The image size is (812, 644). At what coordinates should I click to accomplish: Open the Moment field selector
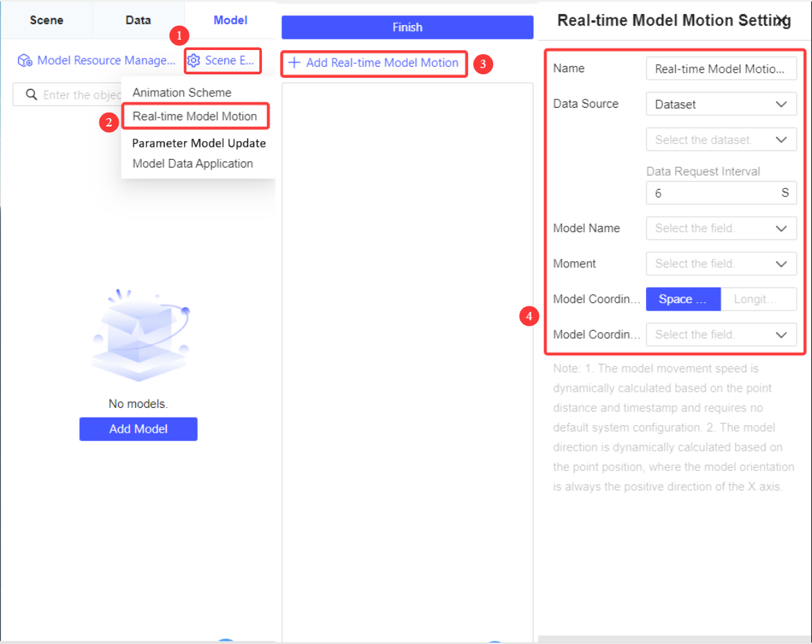[x=721, y=263]
